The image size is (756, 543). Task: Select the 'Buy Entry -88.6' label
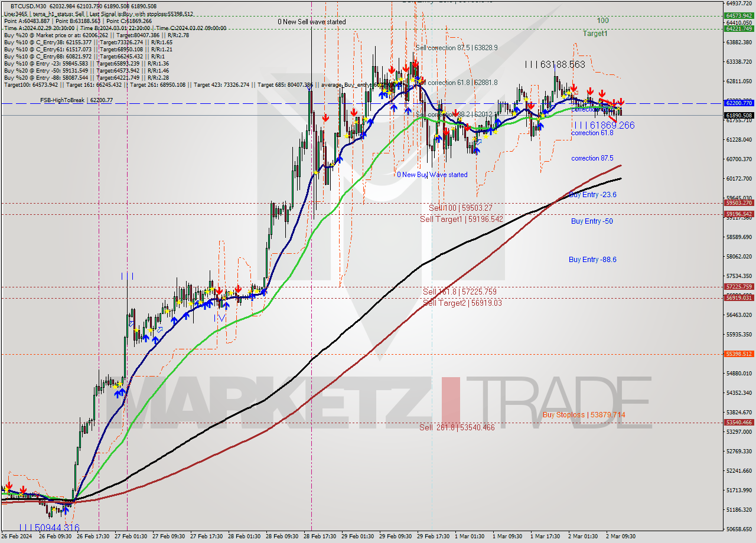coord(592,260)
